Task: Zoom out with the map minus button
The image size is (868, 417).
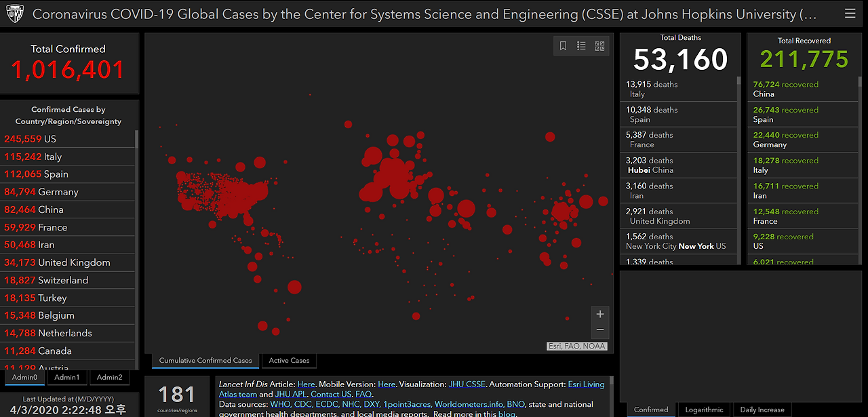Action: tap(600, 330)
